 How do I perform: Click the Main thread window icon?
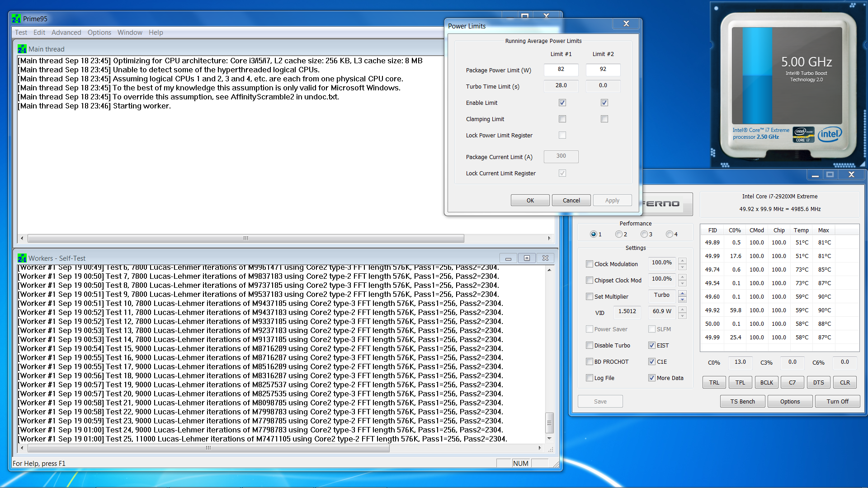point(22,49)
